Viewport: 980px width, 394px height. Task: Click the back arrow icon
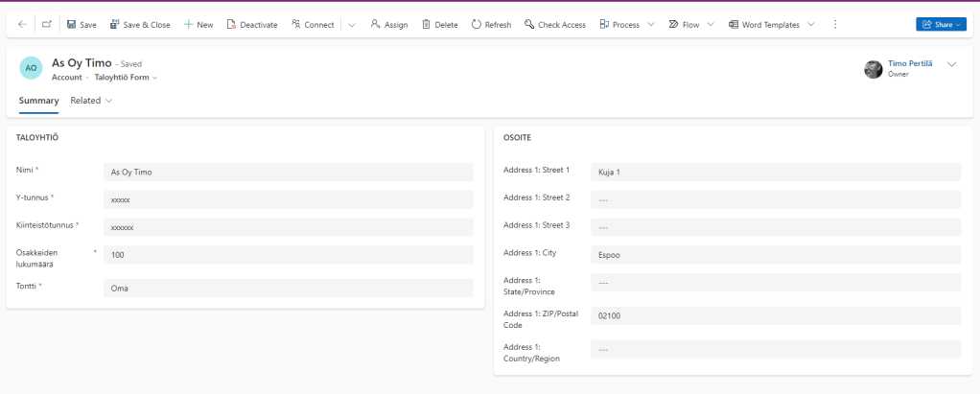pos(22,24)
